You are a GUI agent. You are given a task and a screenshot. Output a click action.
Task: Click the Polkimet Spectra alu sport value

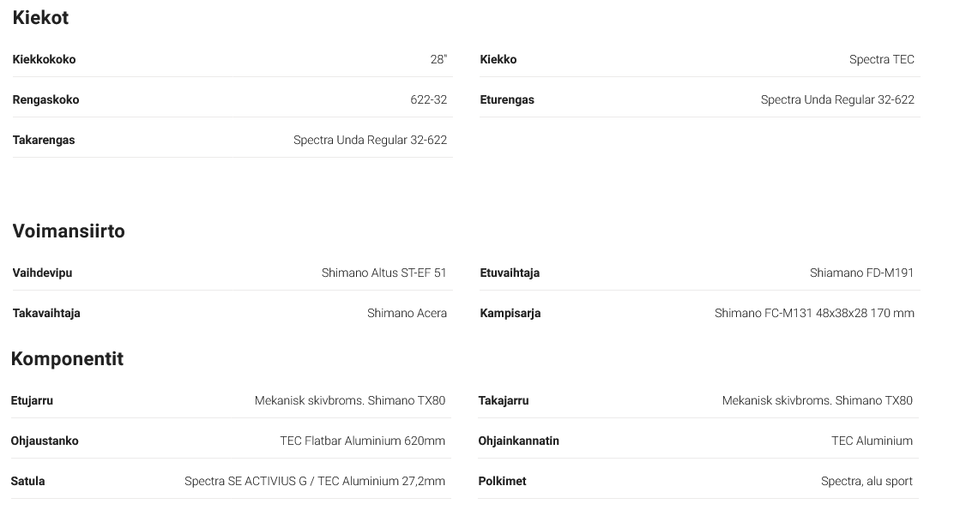pyautogui.click(x=866, y=481)
